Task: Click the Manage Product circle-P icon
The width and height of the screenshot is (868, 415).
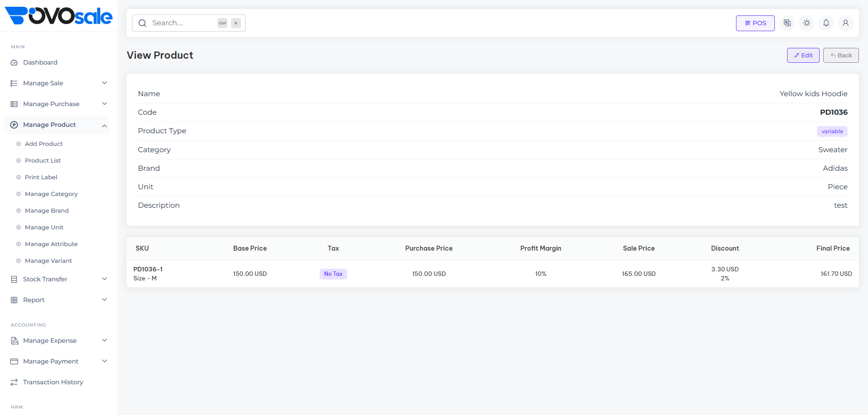Action: point(14,125)
